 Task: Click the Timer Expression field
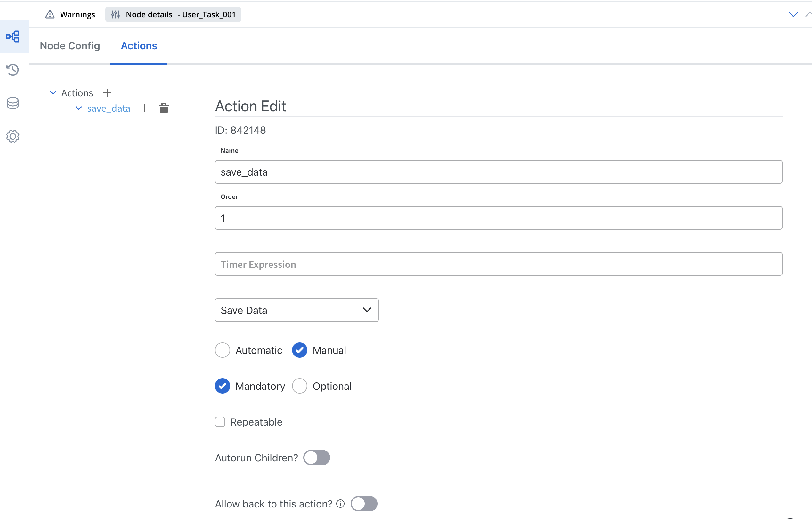click(499, 264)
